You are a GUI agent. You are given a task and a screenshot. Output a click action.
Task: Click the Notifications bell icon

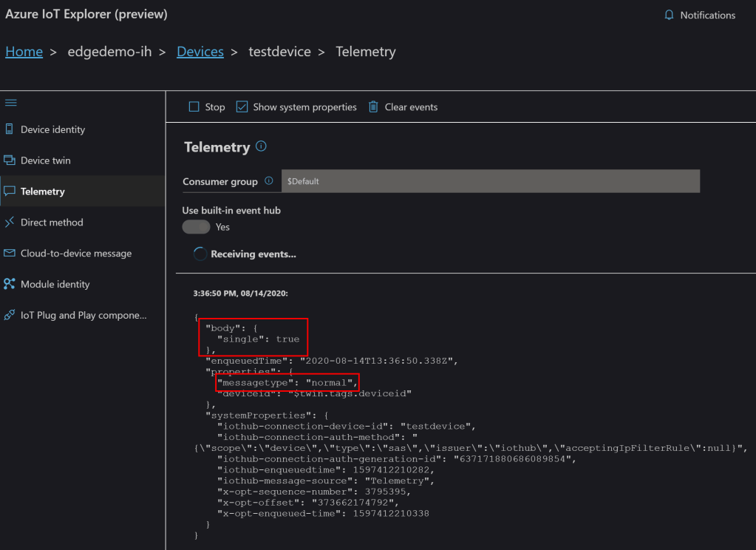pyautogui.click(x=670, y=15)
